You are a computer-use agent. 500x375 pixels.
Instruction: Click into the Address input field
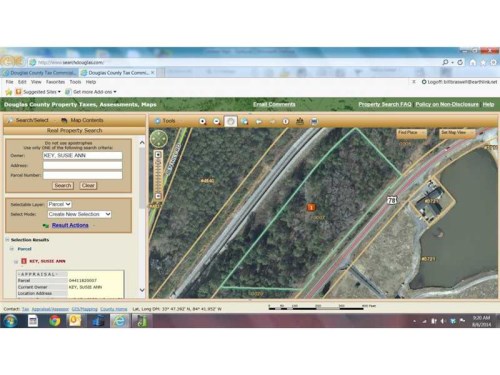click(82, 165)
